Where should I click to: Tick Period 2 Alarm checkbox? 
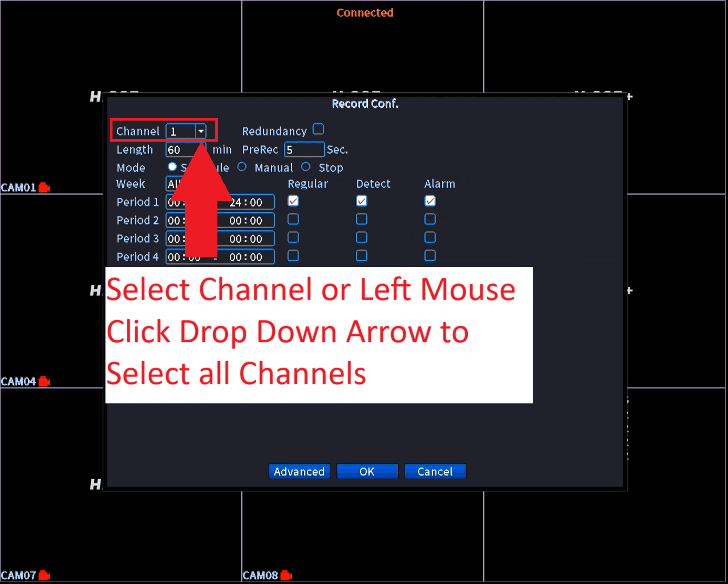pyautogui.click(x=430, y=219)
